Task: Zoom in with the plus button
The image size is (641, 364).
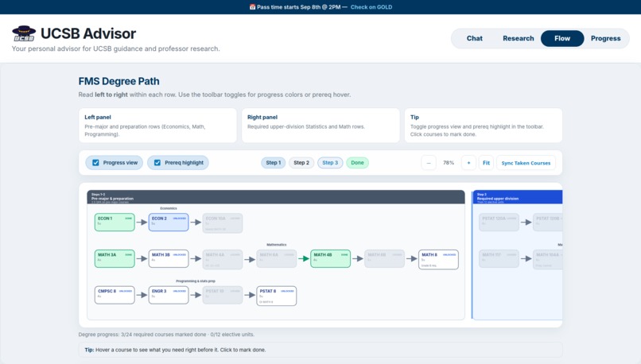Action: pyautogui.click(x=468, y=163)
